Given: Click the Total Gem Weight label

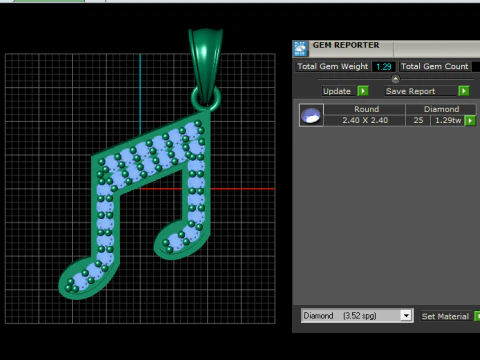Looking at the screenshot, I should [x=333, y=66].
